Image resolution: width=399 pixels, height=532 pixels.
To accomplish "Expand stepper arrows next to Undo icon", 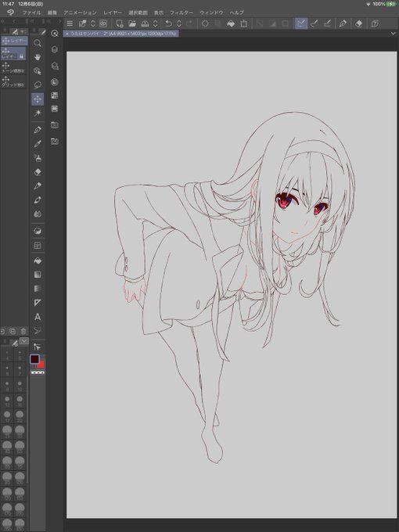I will 179,23.
